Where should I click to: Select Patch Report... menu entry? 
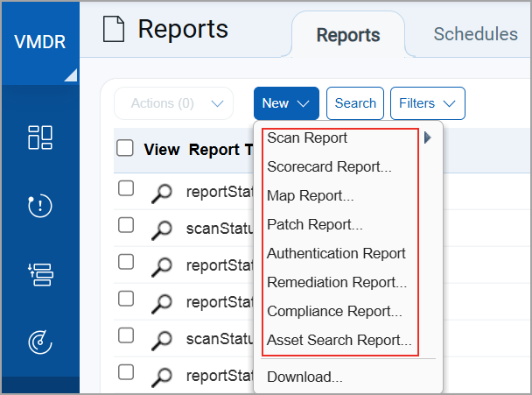click(315, 224)
